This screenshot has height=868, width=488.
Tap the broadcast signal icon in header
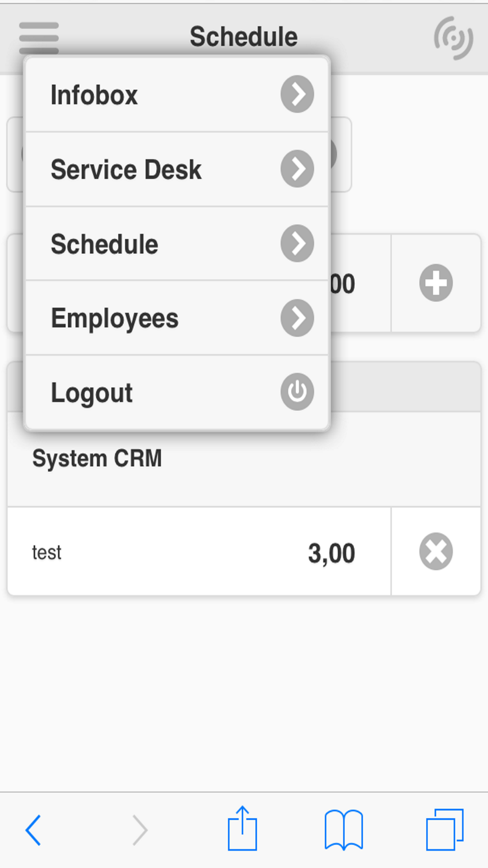tap(453, 38)
